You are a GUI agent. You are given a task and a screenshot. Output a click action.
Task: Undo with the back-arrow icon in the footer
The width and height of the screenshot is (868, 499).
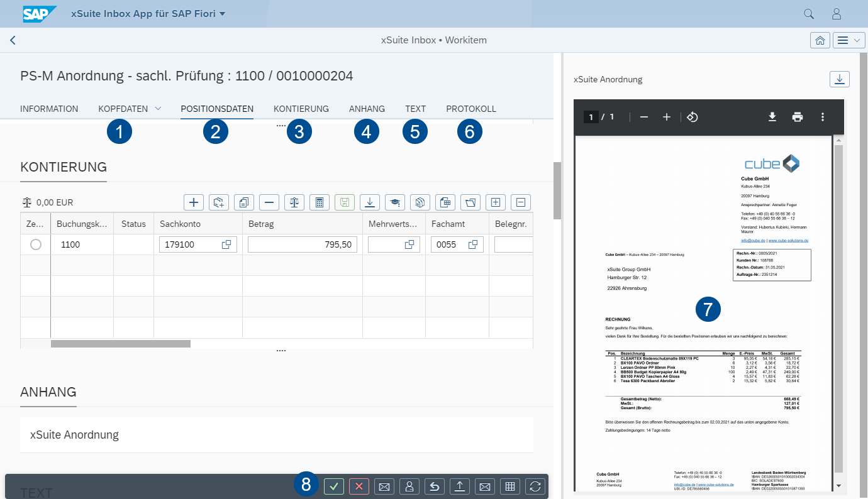[x=435, y=486]
